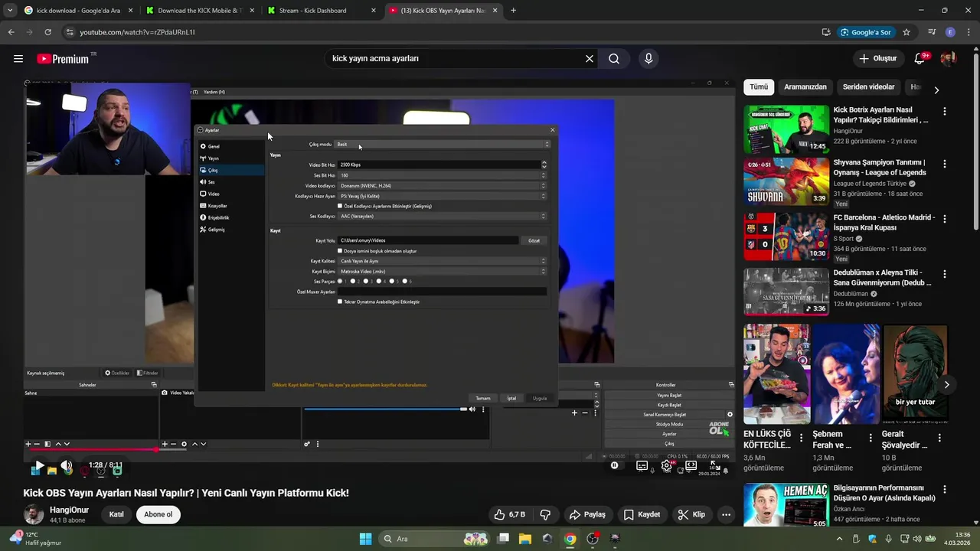
Task: Open the install app icon in address bar
Action: [826, 32]
